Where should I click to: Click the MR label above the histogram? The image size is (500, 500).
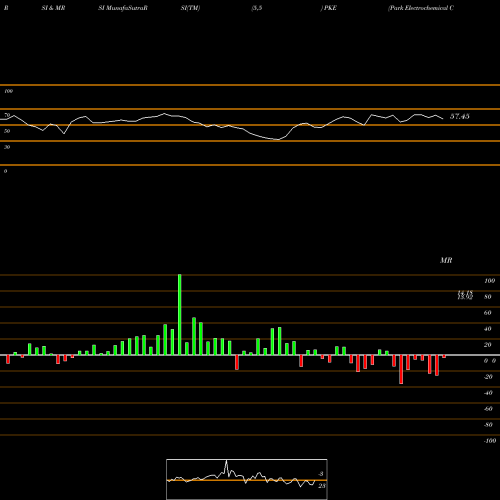446,260
